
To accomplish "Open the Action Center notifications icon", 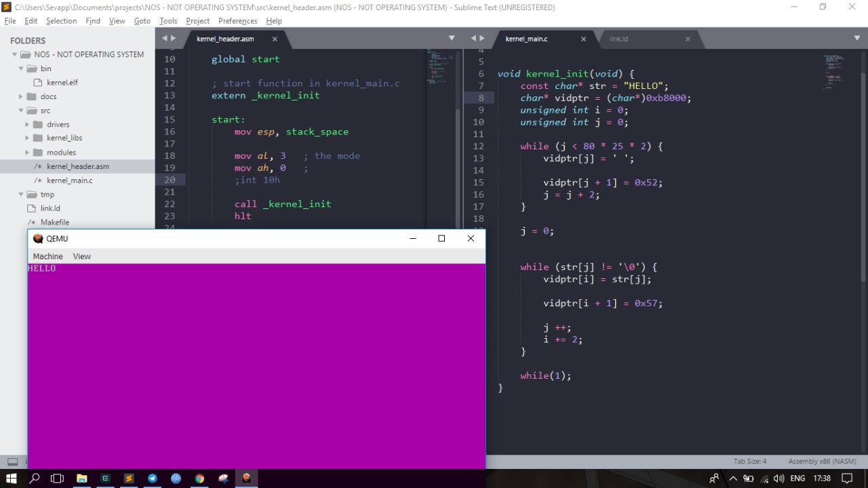I will (x=847, y=478).
